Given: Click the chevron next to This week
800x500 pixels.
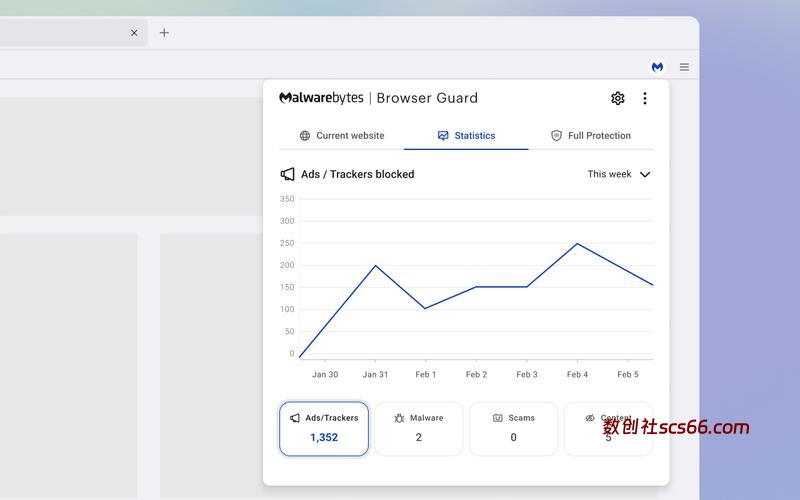Looking at the screenshot, I should pos(645,174).
